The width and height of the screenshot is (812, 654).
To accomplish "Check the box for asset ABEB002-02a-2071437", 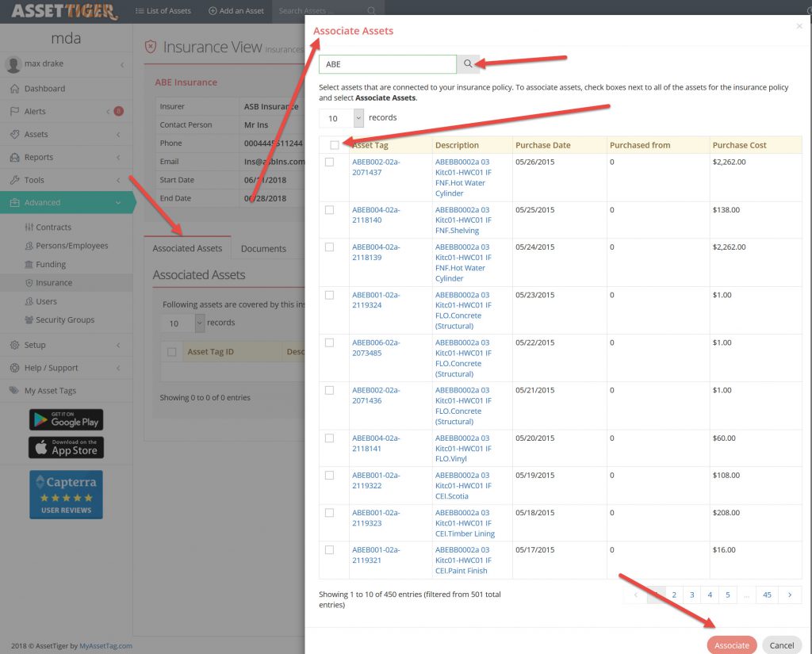I will coord(329,162).
